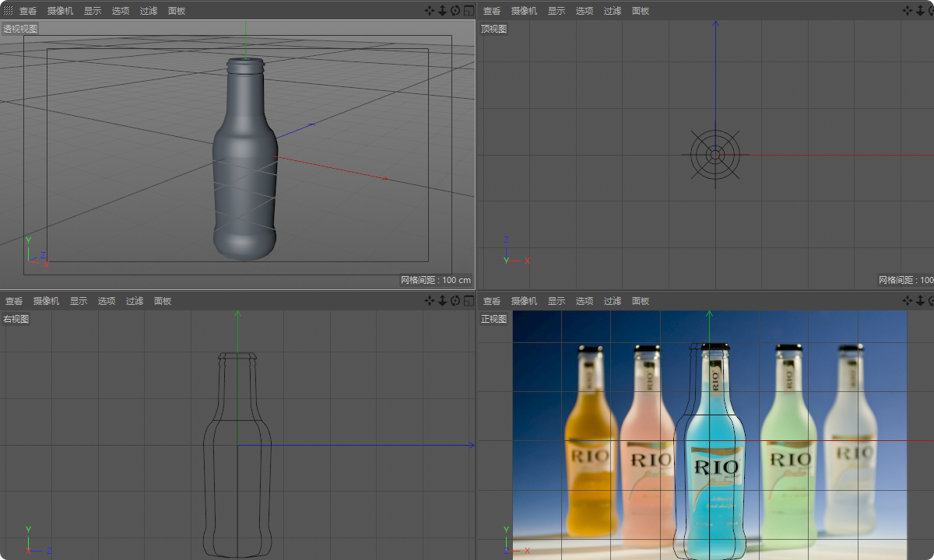Click the pan icon in top view (顶视图) header

coord(908,11)
